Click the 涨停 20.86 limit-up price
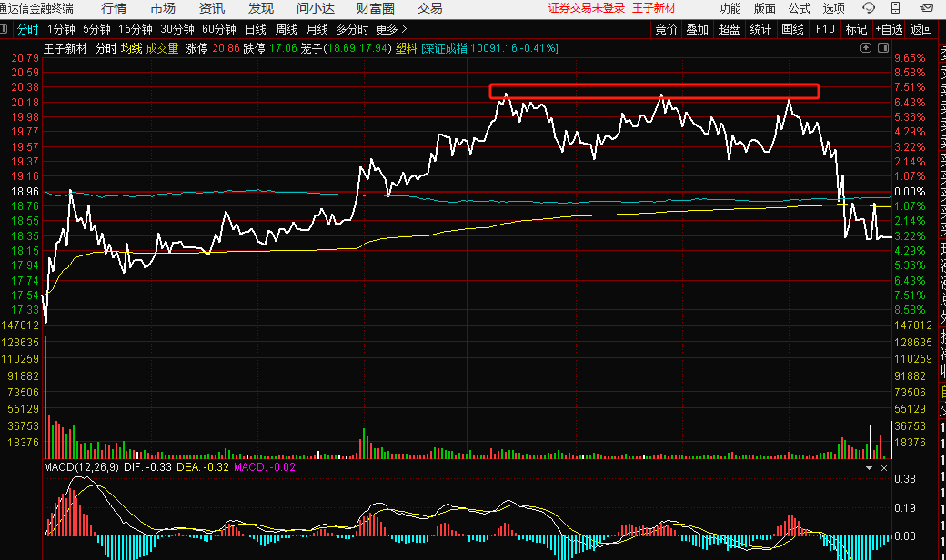 pyautogui.click(x=212, y=48)
